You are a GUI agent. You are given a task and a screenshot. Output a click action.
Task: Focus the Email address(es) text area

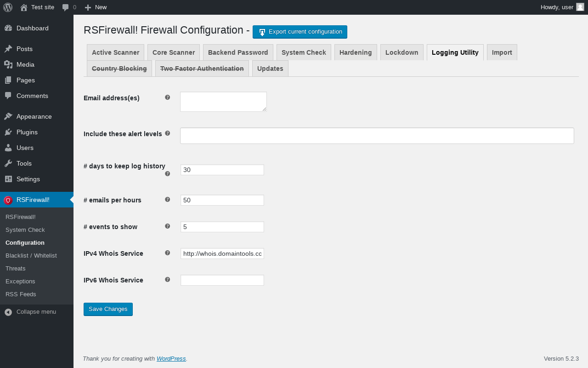[x=223, y=102]
